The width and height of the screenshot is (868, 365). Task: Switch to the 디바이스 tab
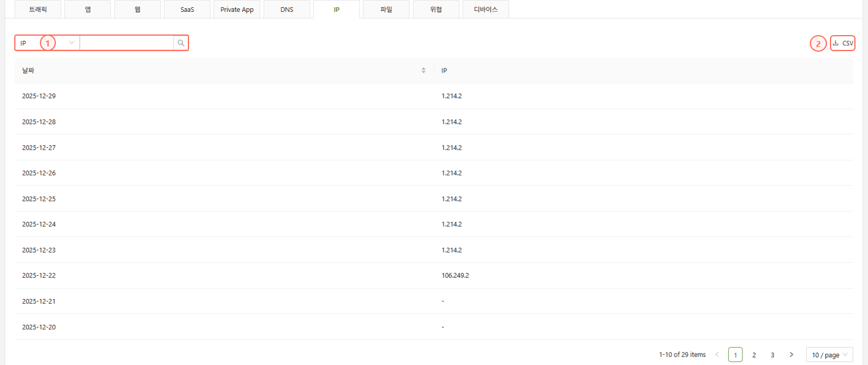(486, 10)
